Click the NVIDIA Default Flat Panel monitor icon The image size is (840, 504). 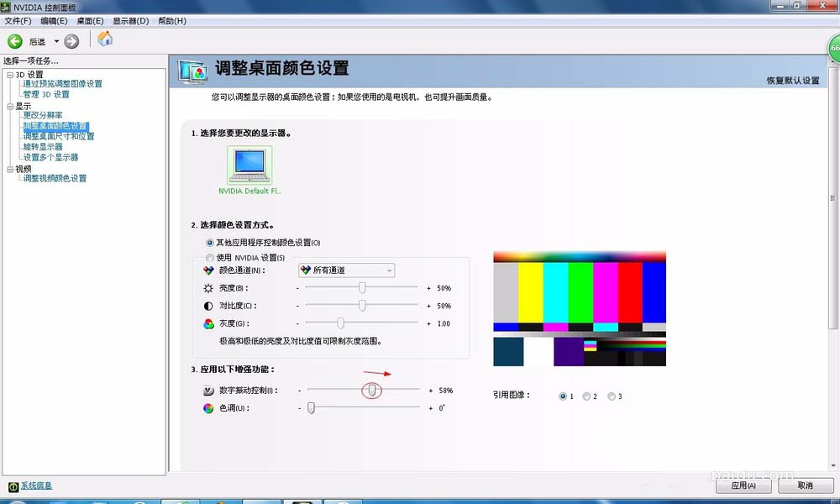tap(249, 165)
